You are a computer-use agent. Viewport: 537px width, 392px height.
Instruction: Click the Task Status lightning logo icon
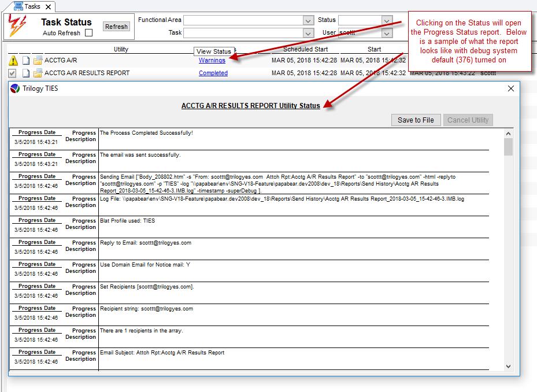pos(17,27)
